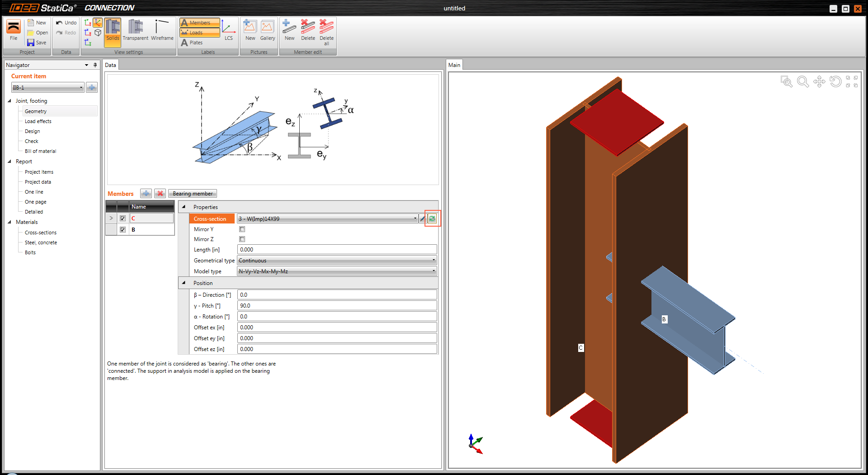
Task: Switch to Transparent view mode
Action: [x=135, y=30]
